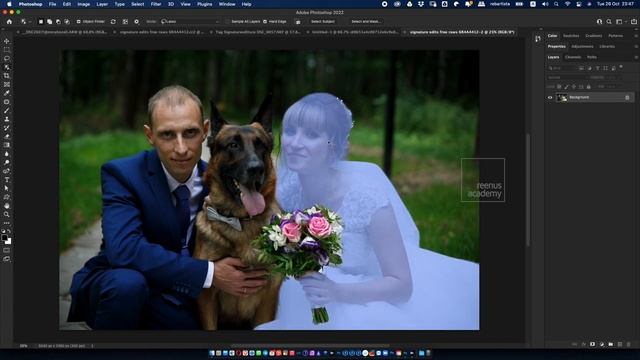This screenshot has height=360, width=640.
Task: Select the Eyedropper tool
Action: (x=7, y=93)
